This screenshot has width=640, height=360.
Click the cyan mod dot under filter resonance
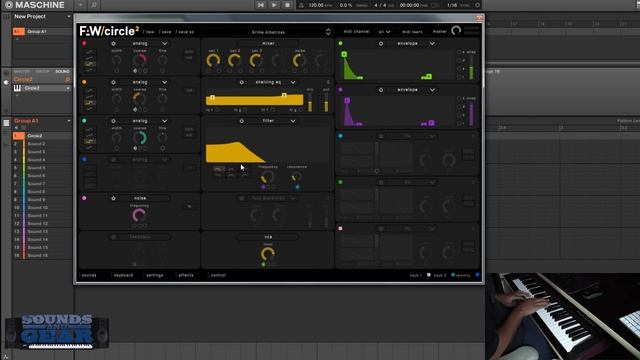297,187
